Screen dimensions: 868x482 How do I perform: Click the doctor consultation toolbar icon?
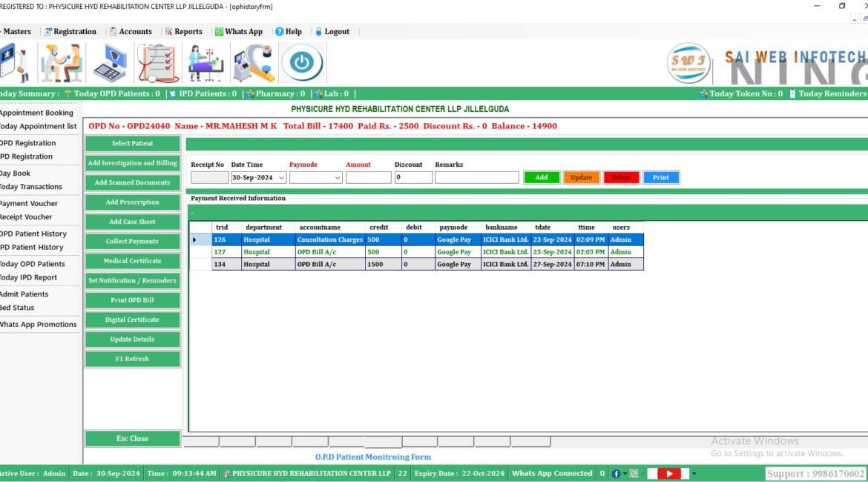coord(61,62)
